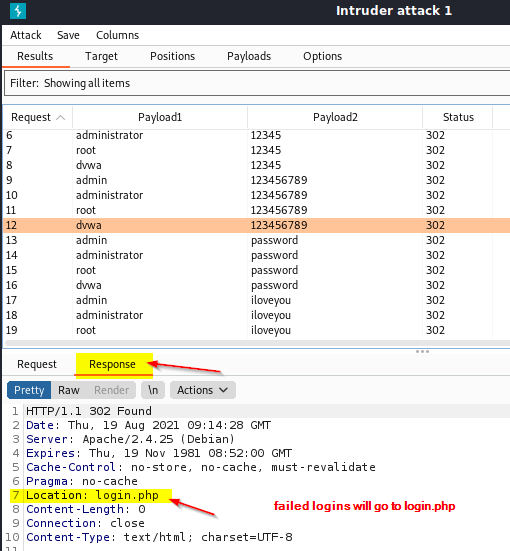This screenshot has width=510, height=551.
Task: Select request row 8 dvwa
Action: click(x=257, y=165)
